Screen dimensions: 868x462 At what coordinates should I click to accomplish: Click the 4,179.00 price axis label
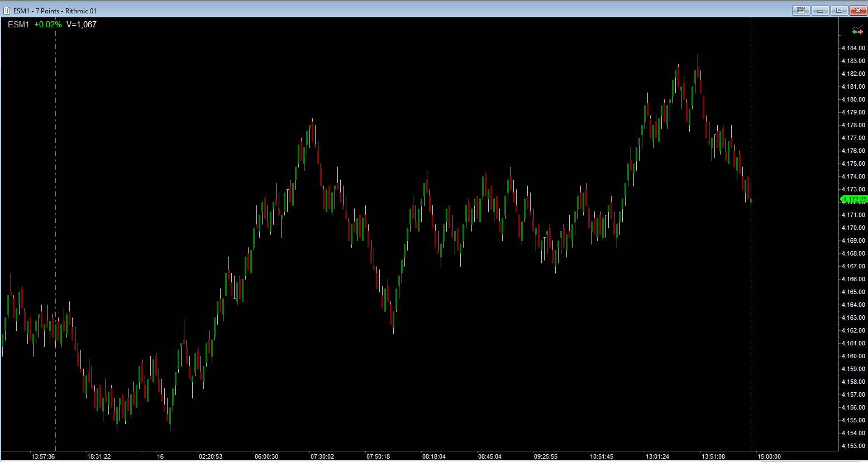(853, 112)
